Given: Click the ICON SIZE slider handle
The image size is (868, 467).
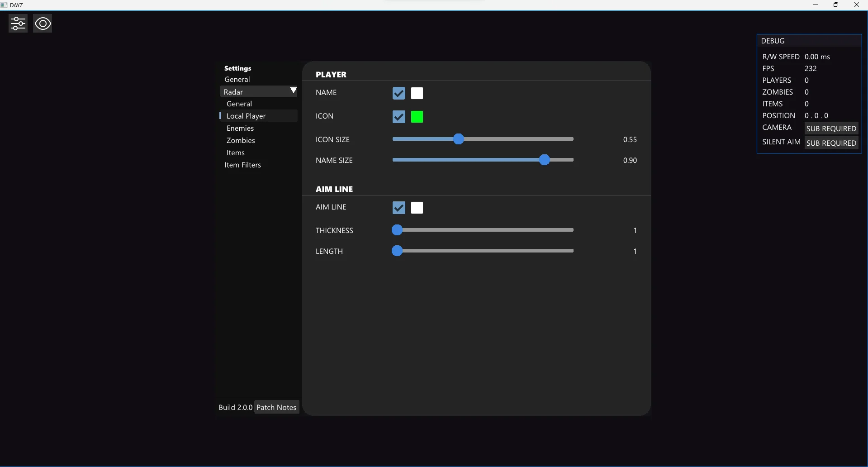Looking at the screenshot, I should 459,139.
